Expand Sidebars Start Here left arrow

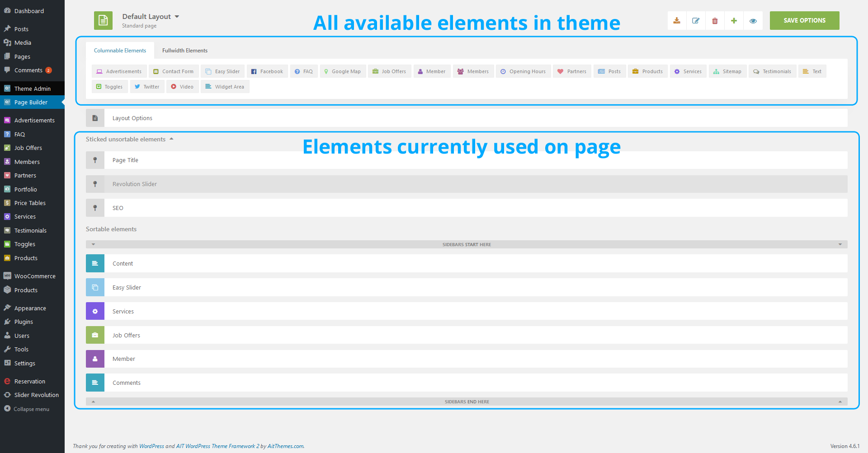point(93,244)
